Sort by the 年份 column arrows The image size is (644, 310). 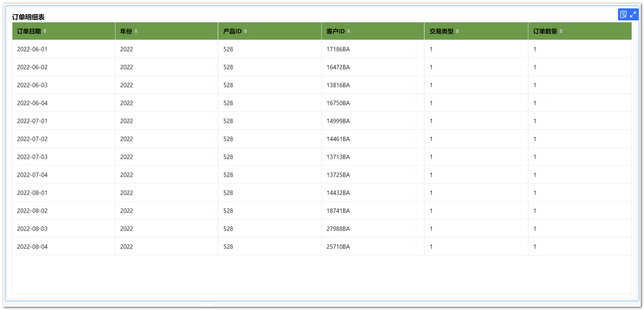(136, 31)
